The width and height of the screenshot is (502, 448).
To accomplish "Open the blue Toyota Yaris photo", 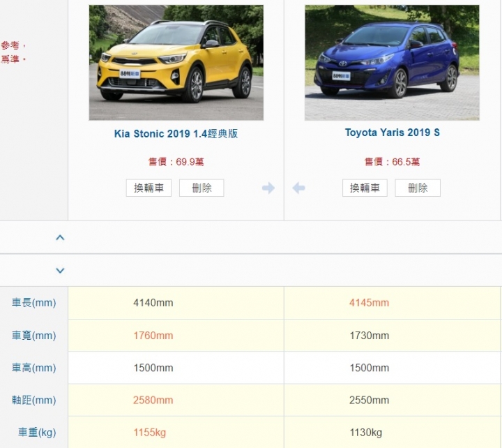I will click(x=392, y=63).
